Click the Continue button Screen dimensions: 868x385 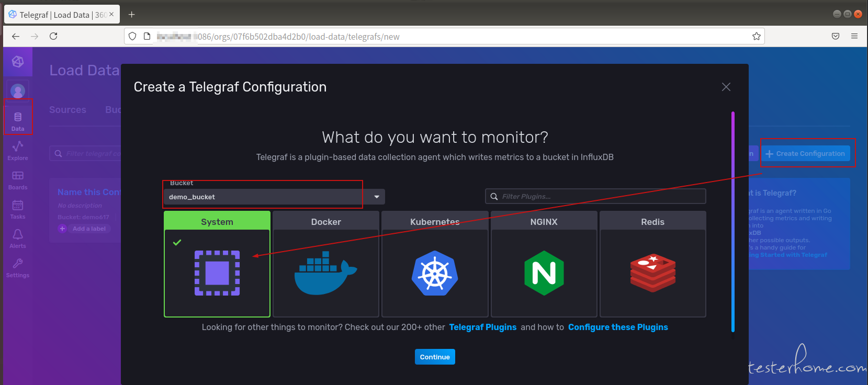(x=435, y=357)
